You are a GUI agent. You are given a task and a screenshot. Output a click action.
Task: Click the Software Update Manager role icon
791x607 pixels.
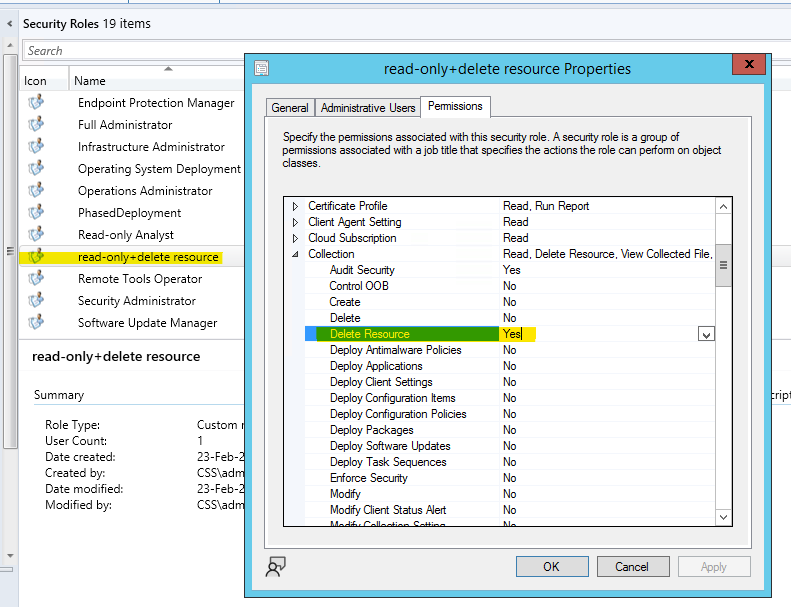point(36,322)
